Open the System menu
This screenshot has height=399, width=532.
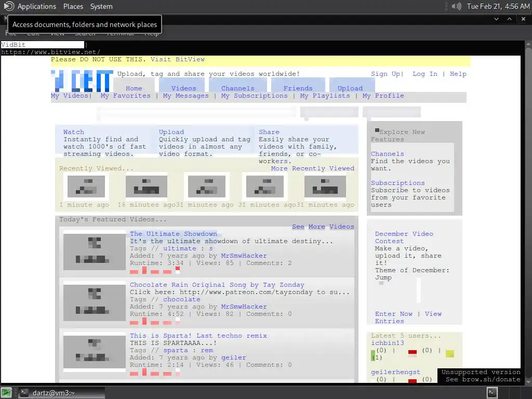[x=101, y=6]
